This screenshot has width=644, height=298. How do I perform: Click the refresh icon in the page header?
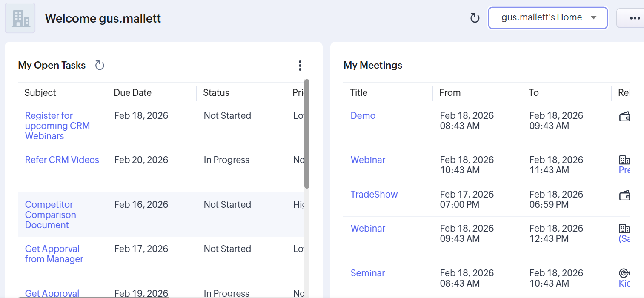[x=474, y=18]
